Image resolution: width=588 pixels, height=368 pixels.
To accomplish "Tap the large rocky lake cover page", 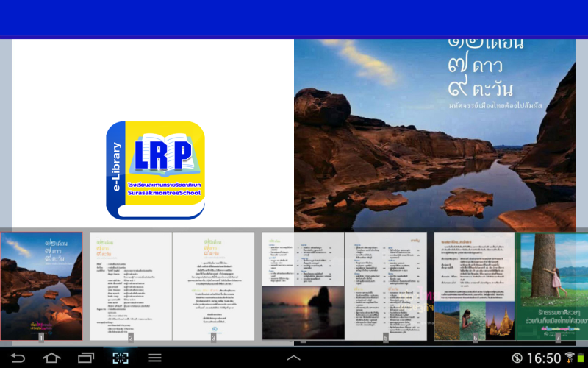I will click(434, 132).
